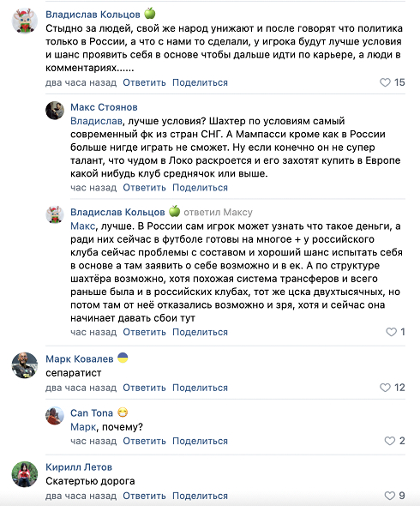This screenshot has height=506, width=420.
Task: Share Владислав Кольцов's top comment
Action: click(200, 82)
